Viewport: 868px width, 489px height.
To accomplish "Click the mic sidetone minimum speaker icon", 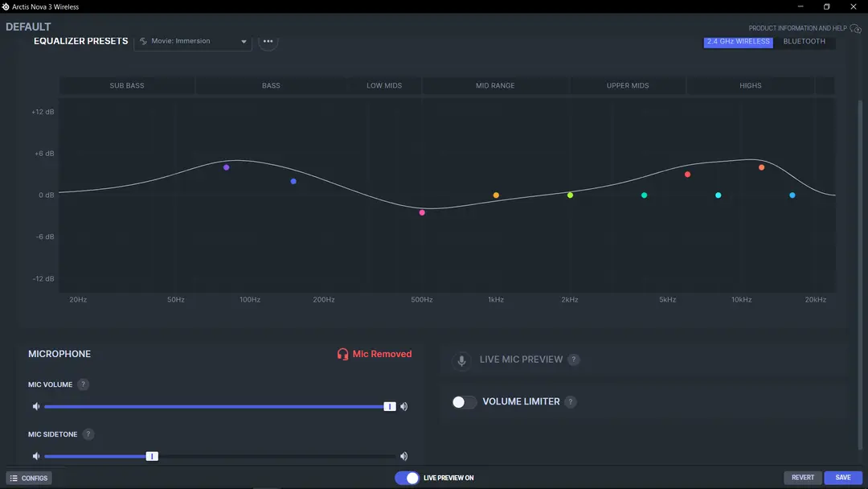I will (x=36, y=456).
